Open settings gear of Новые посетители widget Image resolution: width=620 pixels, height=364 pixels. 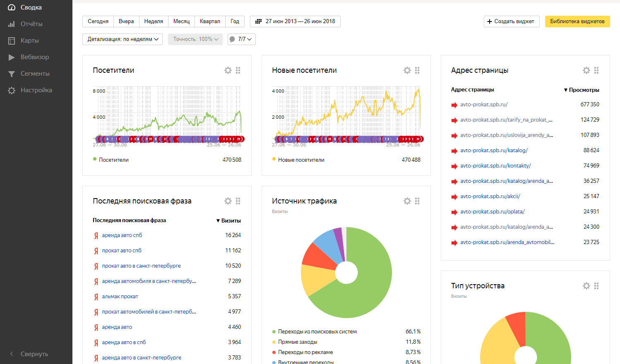407,70
